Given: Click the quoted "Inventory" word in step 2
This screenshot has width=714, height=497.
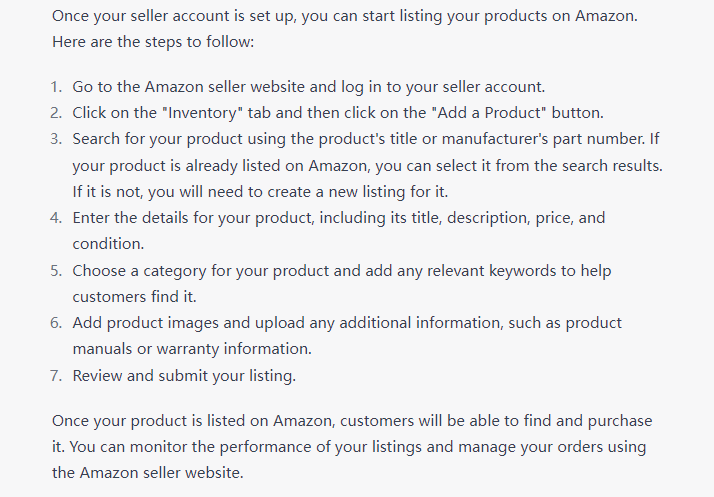Looking at the screenshot, I should [202, 113].
